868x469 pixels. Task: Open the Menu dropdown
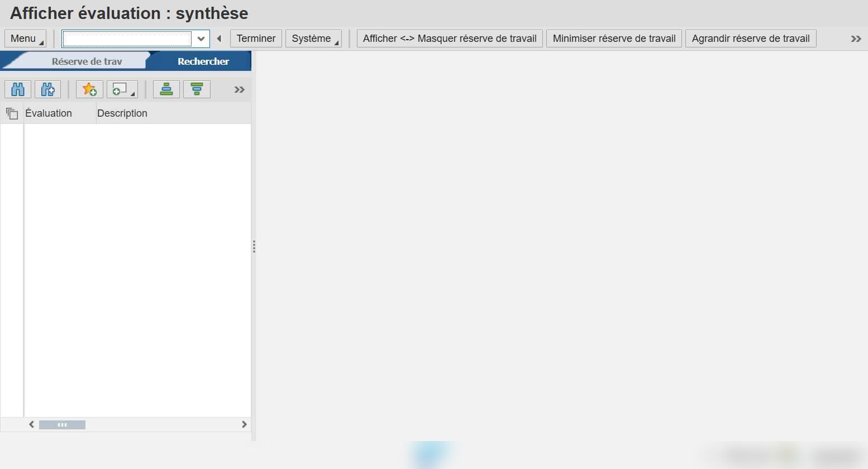click(x=26, y=39)
